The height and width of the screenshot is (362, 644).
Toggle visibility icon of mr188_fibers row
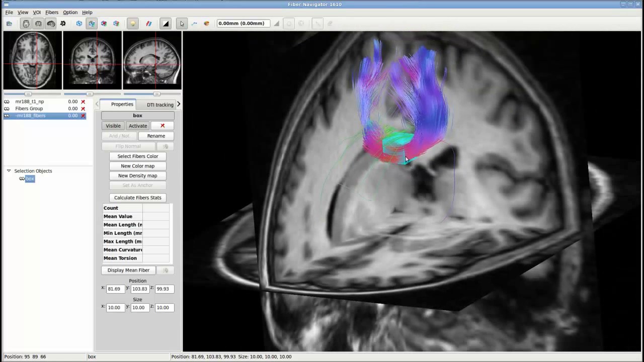(x=7, y=116)
